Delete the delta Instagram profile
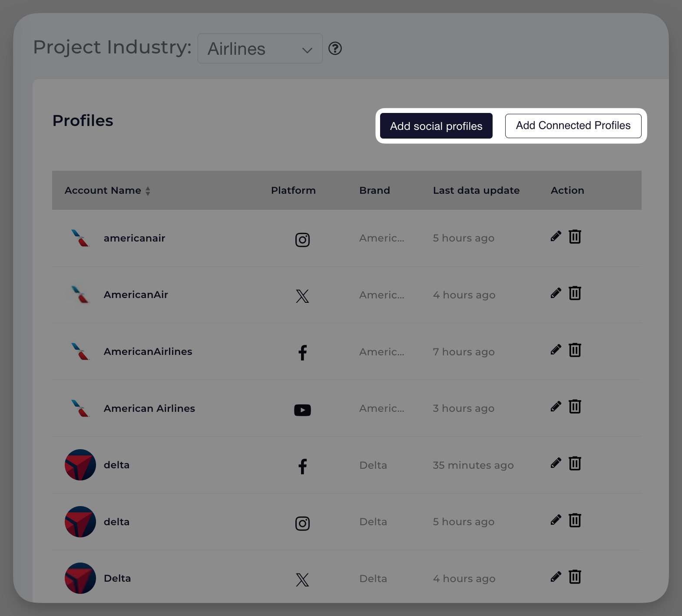 click(x=575, y=520)
